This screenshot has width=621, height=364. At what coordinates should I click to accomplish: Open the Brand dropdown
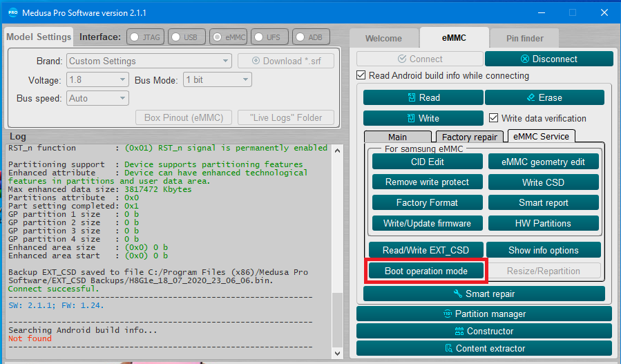click(149, 61)
